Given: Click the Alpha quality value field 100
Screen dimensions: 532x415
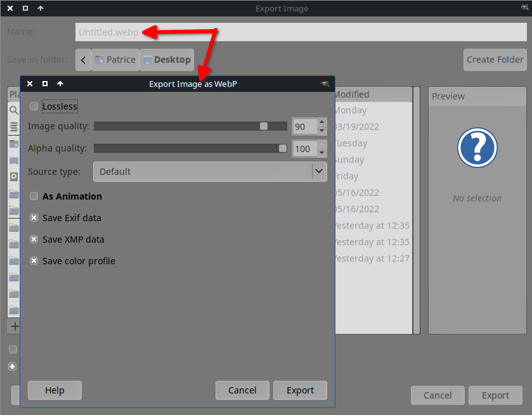Looking at the screenshot, I should tap(304, 148).
